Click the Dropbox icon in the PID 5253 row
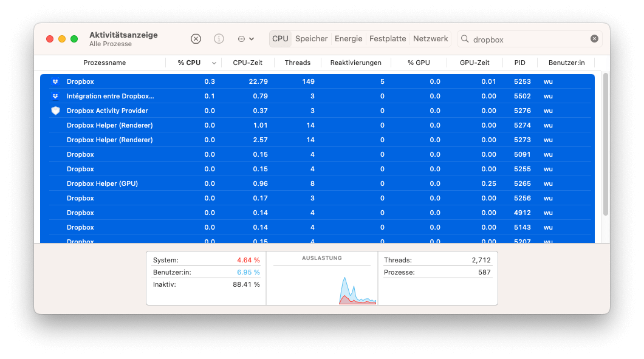This screenshot has width=644, height=359. coord(55,81)
